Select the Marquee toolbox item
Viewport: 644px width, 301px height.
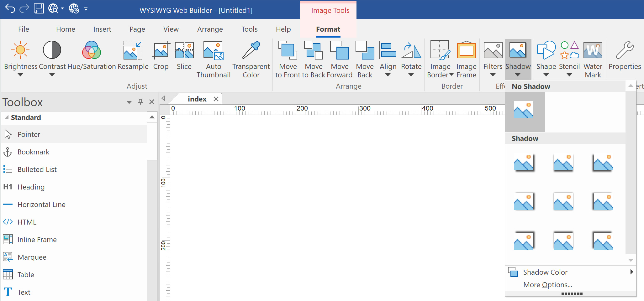click(32, 257)
